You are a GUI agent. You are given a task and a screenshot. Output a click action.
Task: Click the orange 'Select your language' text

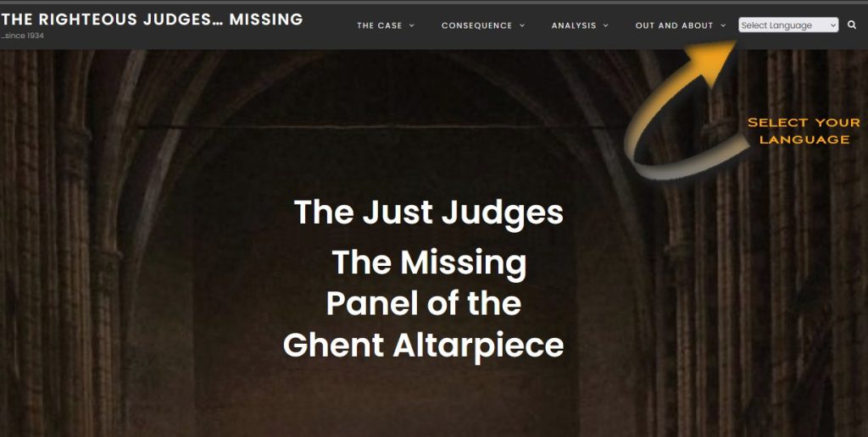(x=804, y=131)
